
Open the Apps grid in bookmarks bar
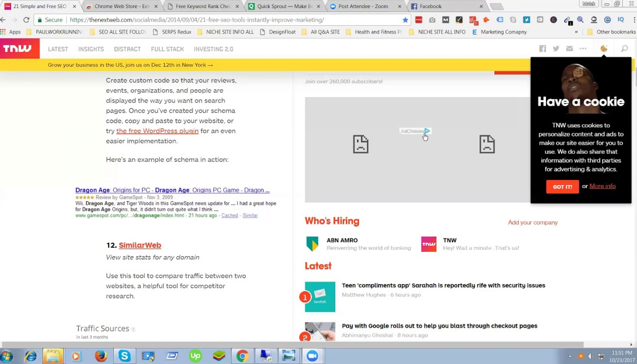coord(11,32)
